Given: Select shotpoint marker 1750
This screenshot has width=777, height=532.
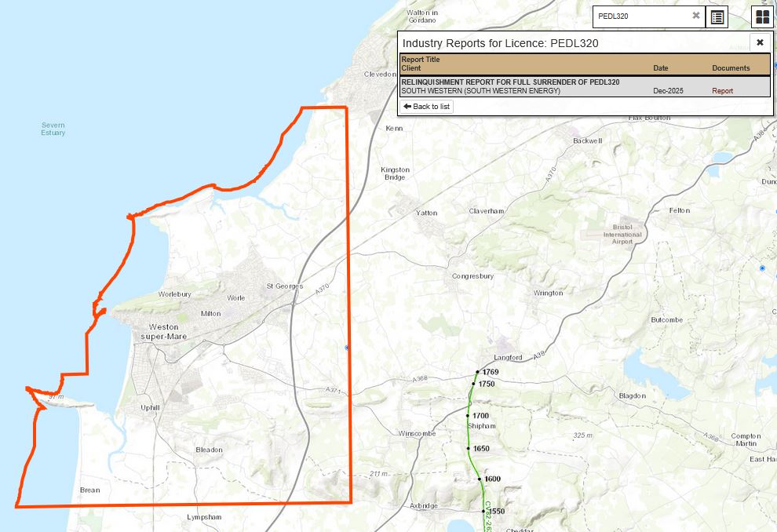Looking at the screenshot, I should pyautogui.click(x=473, y=384).
